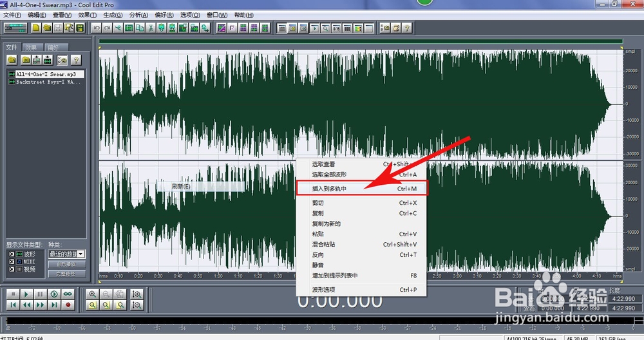Choose 波形选项 from context menu
This screenshot has width=644, height=340.
(x=362, y=290)
